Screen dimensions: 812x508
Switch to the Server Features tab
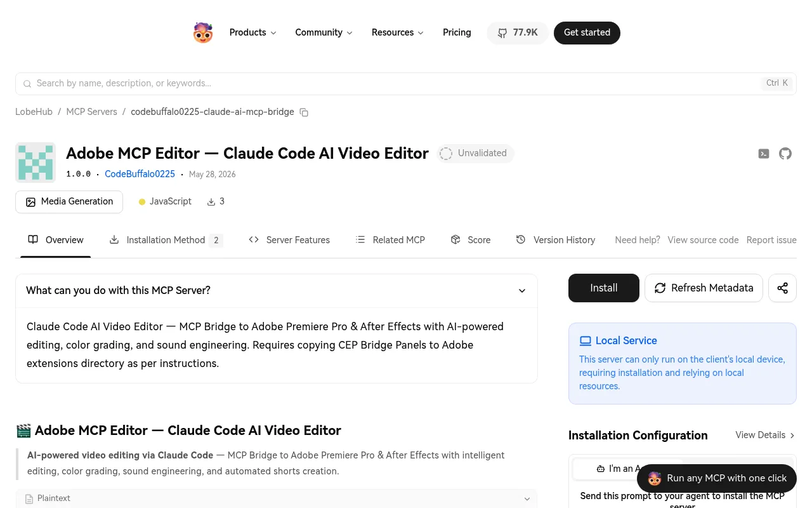click(289, 240)
